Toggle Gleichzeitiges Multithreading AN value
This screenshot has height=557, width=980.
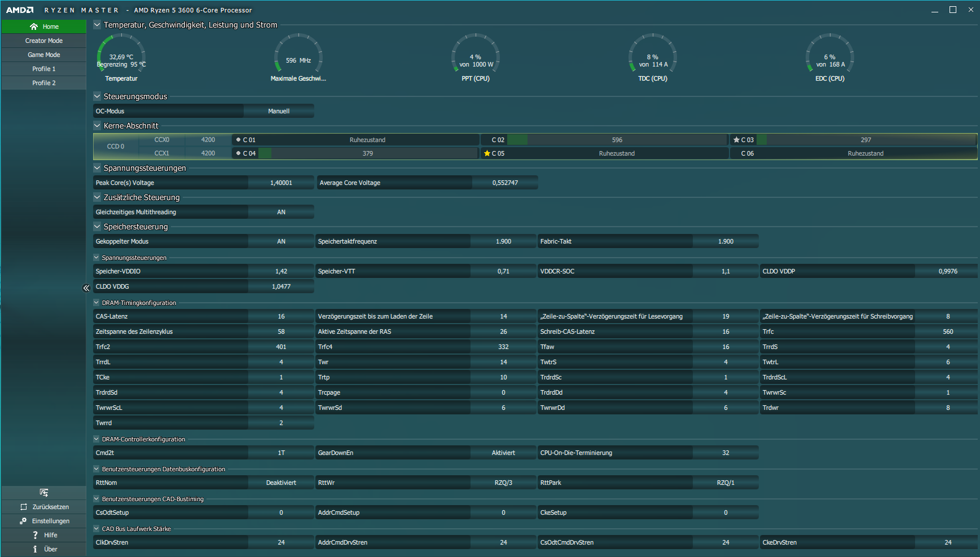[x=281, y=212]
